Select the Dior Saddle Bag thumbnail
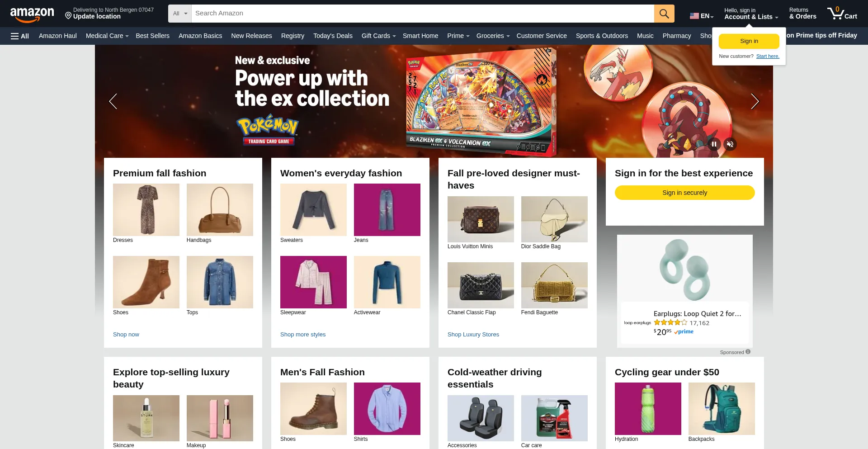Viewport: 868px width, 449px height. [554, 219]
